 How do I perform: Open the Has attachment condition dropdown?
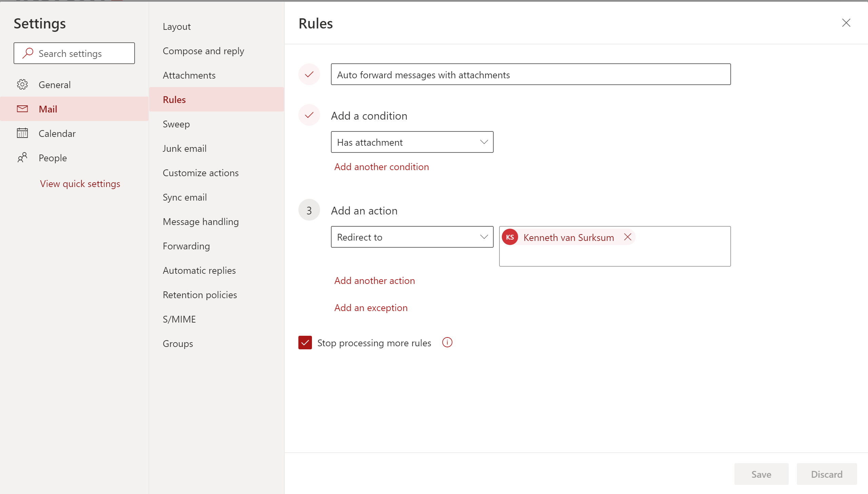(412, 142)
